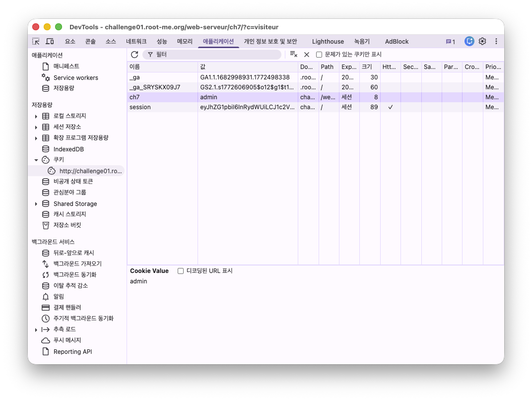Expand 세션 저장소 tree node
The height and width of the screenshot is (401, 532).
point(36,127)
